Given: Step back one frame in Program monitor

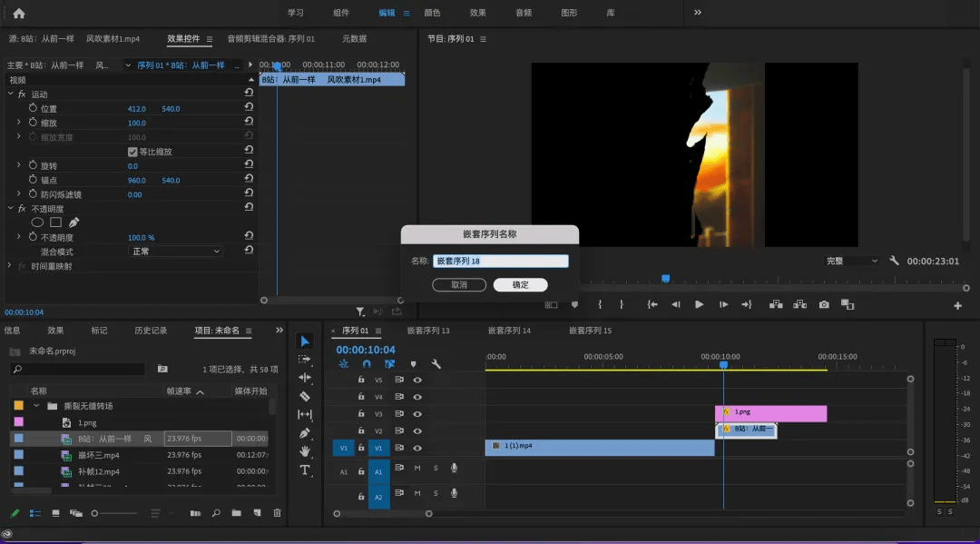Looking at the screenshot, I should pos(676,304).
